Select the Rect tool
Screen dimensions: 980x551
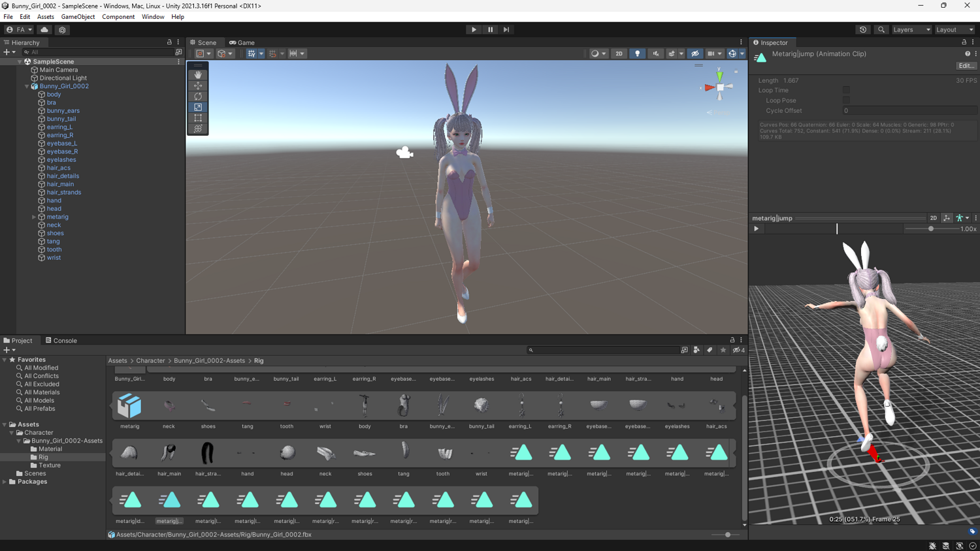click(198, 118)
